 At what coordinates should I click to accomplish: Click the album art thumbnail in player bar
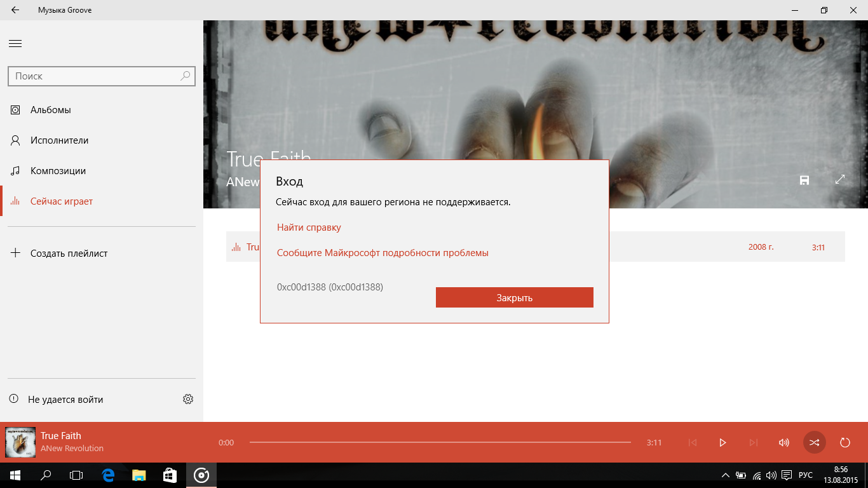click(x=20, y=442)
